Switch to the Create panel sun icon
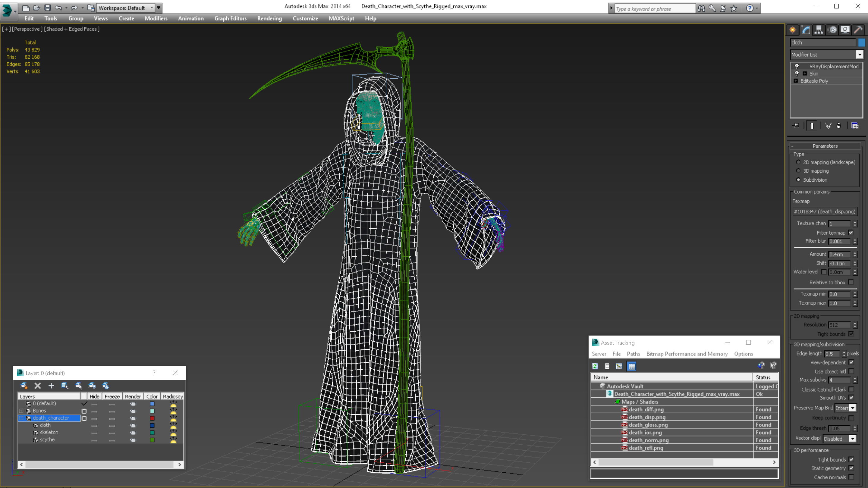868x488 pixels. coord(793,30)
